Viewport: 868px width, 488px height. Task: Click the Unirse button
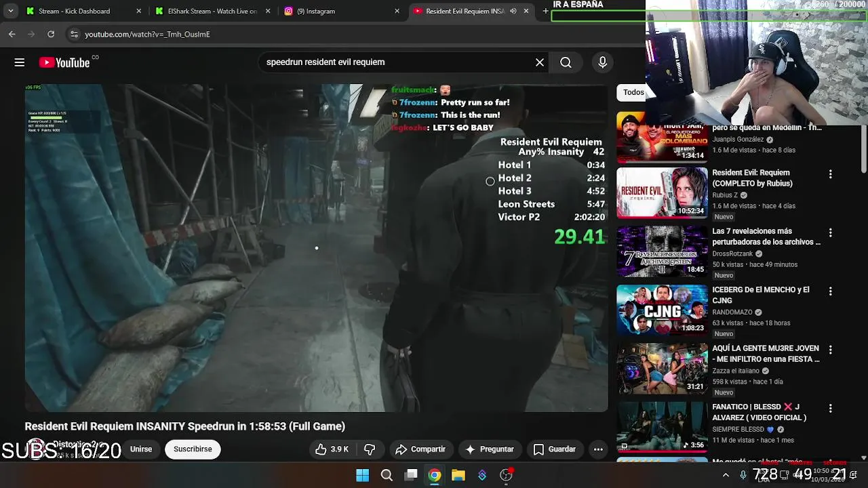(x=141, y=449)
